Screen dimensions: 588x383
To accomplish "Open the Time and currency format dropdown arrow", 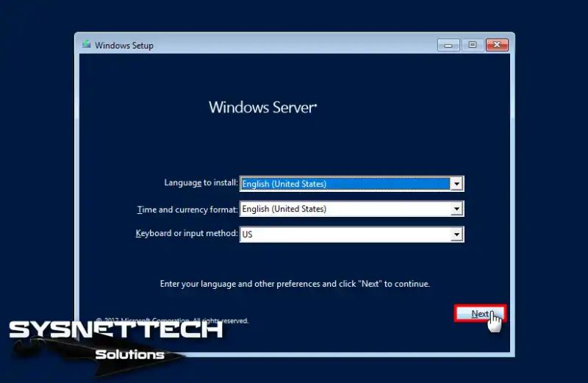I will [456, 209].
